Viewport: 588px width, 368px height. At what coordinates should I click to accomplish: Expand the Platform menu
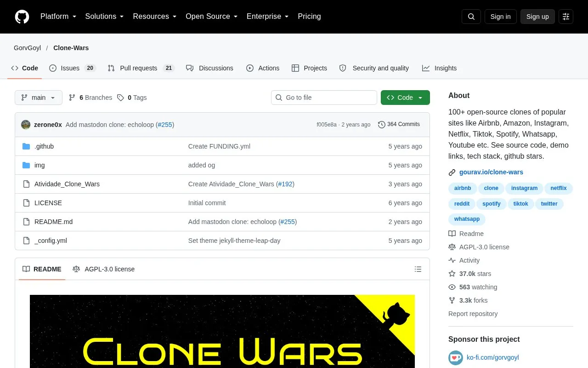point(58,17)
